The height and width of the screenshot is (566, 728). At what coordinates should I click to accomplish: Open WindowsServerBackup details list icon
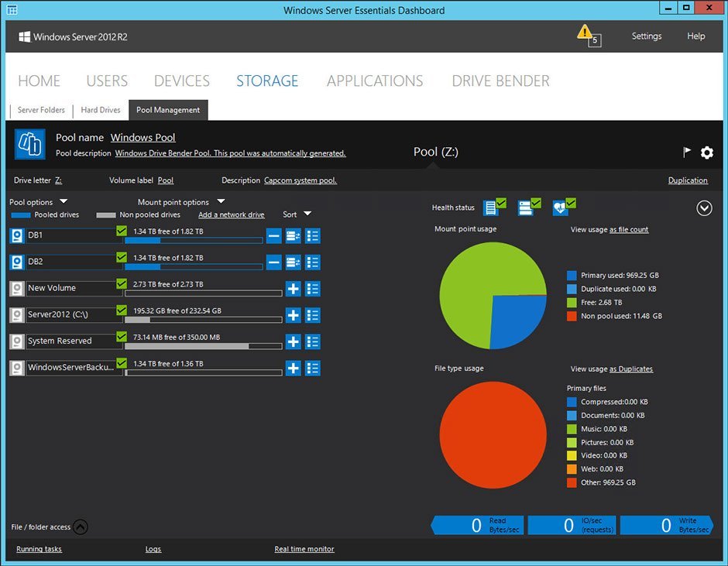[312, 369]
